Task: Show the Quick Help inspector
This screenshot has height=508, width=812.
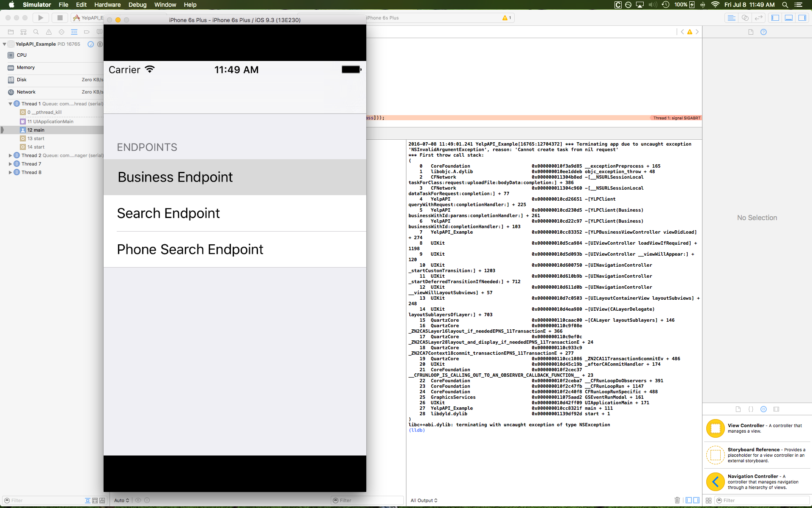Action: point(763,32)
